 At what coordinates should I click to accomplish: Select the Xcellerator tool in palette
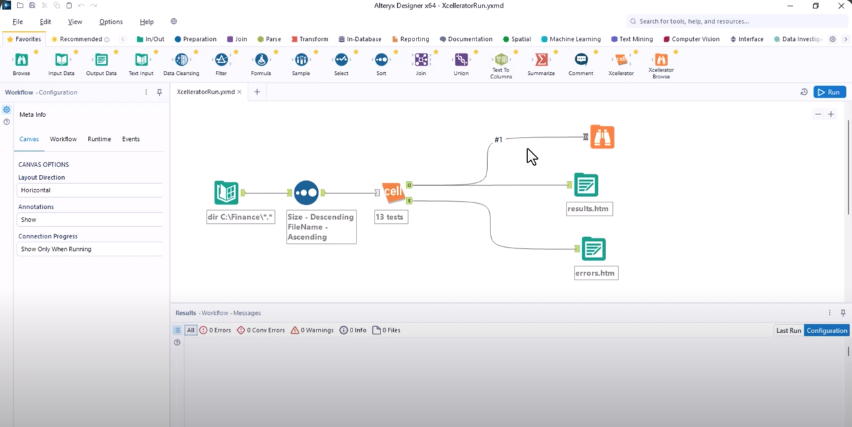tap(621, 60)
